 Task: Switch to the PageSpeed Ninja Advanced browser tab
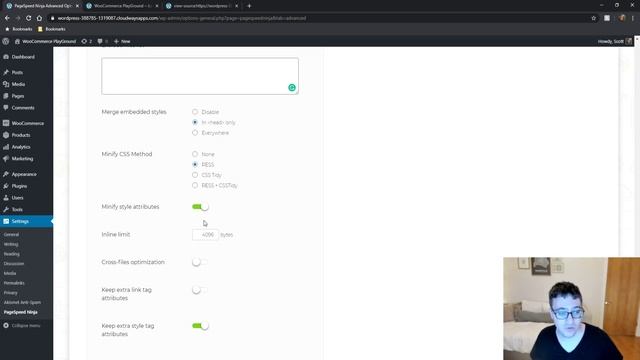tap(42, 6)
